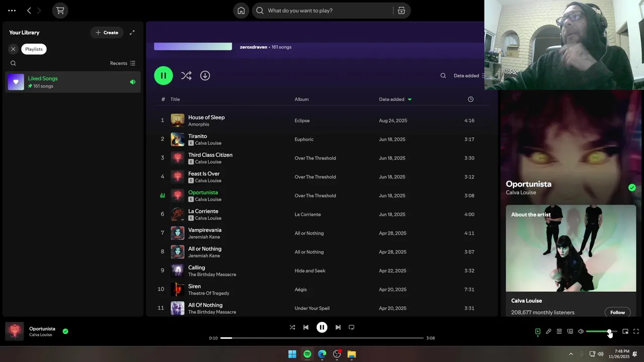Image resolution: width=644 pixels, height=362 pixels.
Task: Open the miniplayer
Action: tap(625, 331)
